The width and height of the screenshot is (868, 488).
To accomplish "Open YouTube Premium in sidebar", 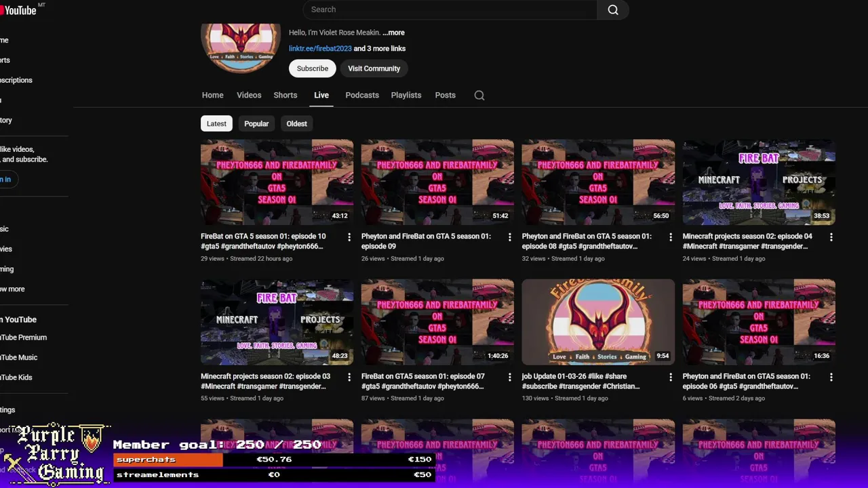I will tap(23, 338).
